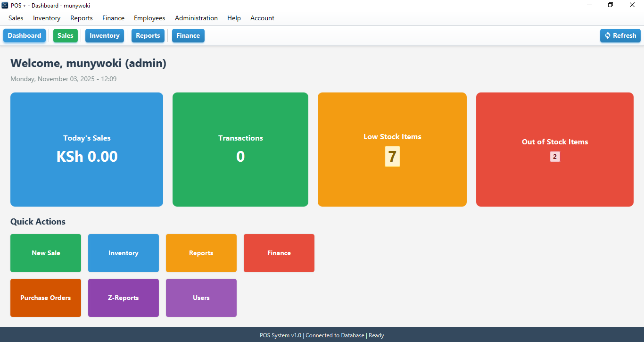Screen dimensions: 644x342
Task: Open Inventory from Quick Actions
Action: click(123, 253)
